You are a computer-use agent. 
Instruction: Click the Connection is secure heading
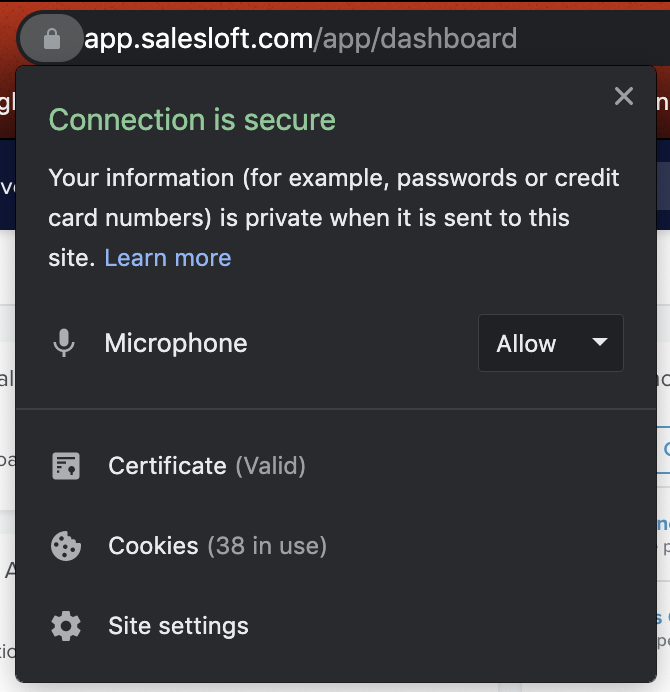click(x=192, y=120)
